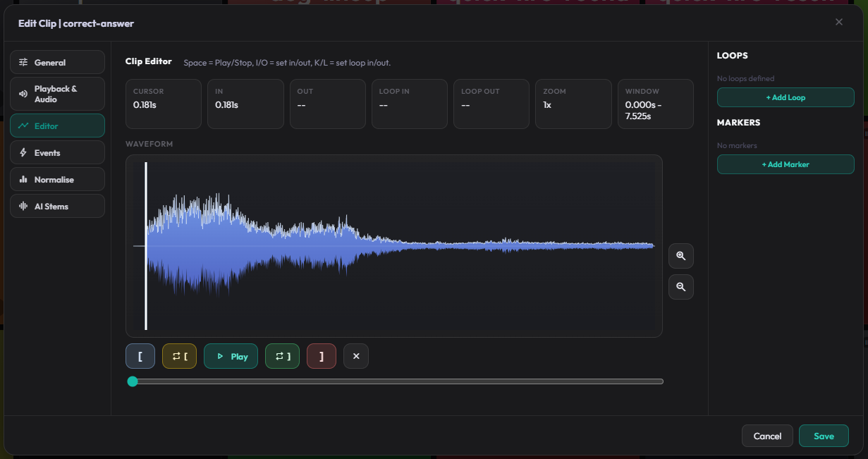Click the 'Edit Clip | correct-answer' dialog title
The image size is (868, 459).
76,23
